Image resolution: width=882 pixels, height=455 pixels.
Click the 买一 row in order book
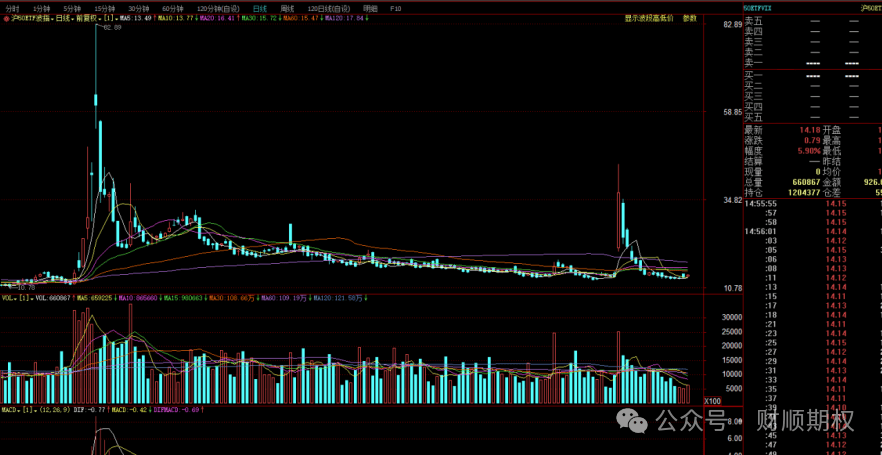point(812,75)
